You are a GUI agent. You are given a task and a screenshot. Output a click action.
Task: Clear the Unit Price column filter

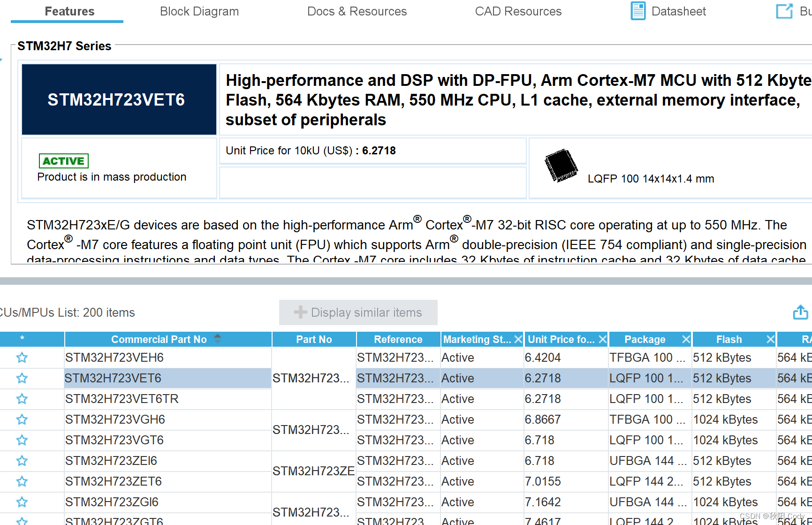coord(603,339)
